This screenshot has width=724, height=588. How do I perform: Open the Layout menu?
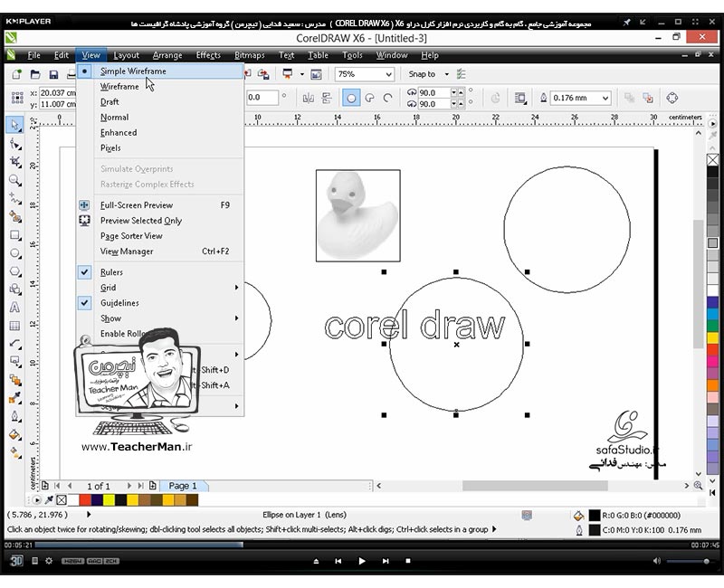tap(126, 55)
